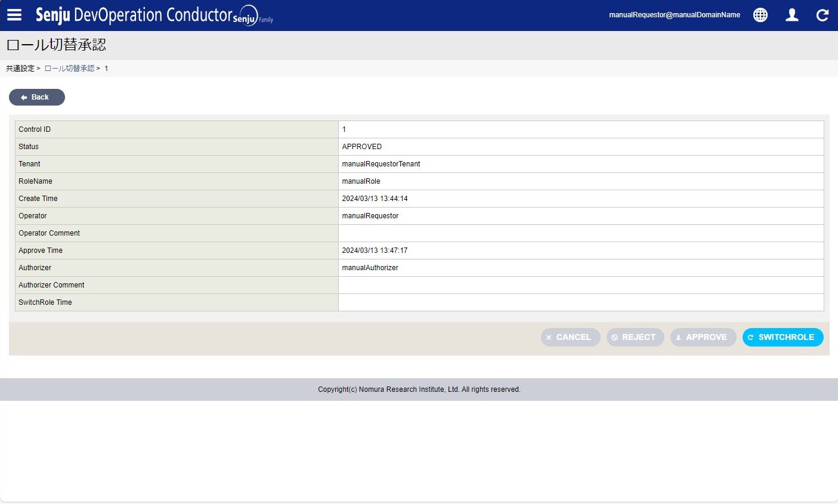
Task: Click the refresh icon in header
Action: click(822, 15)
